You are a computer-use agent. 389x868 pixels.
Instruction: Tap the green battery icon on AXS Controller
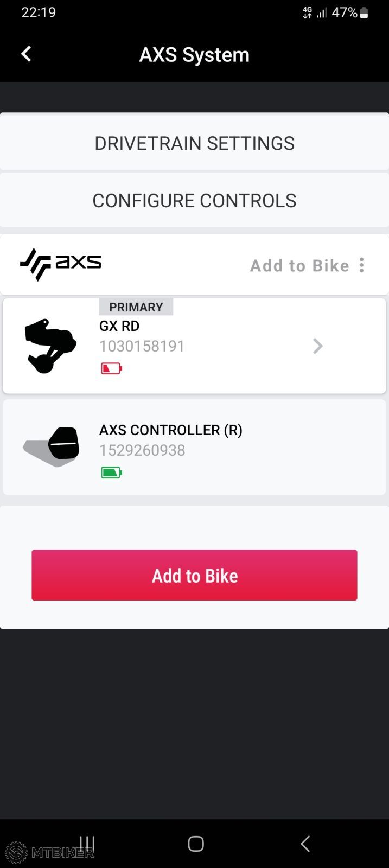pos(111,472)
